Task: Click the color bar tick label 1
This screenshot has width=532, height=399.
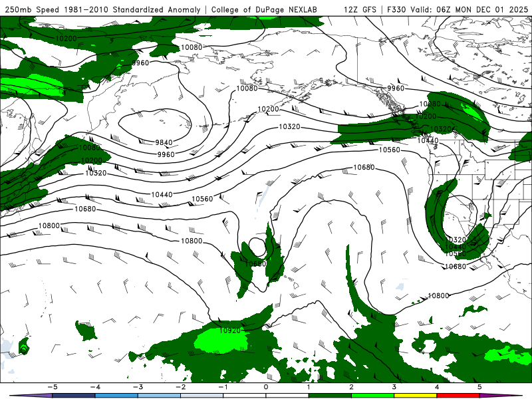Action: pos(309,387)
